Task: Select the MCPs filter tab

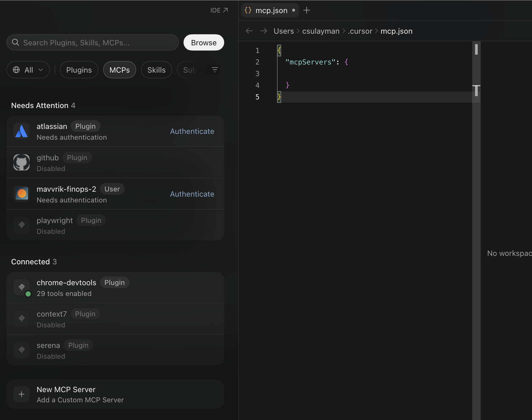Action: point(120,70)
